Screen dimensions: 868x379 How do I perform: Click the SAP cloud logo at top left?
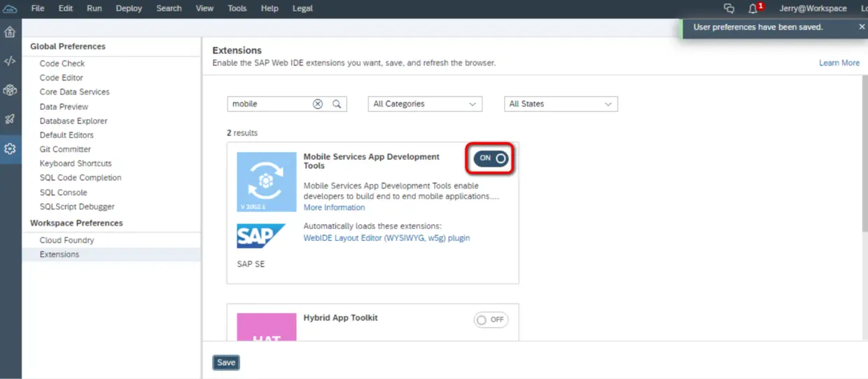pyautogui.click(x=10, y=8)
